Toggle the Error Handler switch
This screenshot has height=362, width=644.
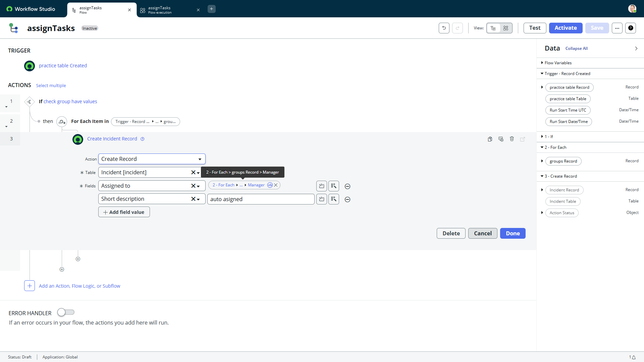[66, 312]
